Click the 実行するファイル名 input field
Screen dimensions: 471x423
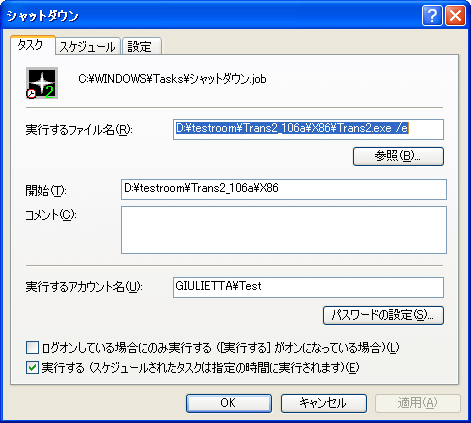pyautogui.click(x=308, y=129)
